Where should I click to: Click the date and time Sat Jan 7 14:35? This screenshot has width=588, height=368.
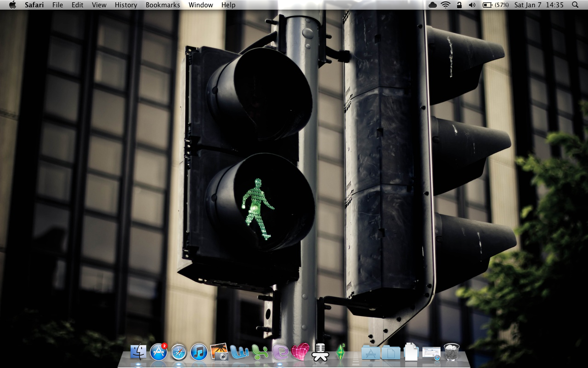[x=539, y=5]
